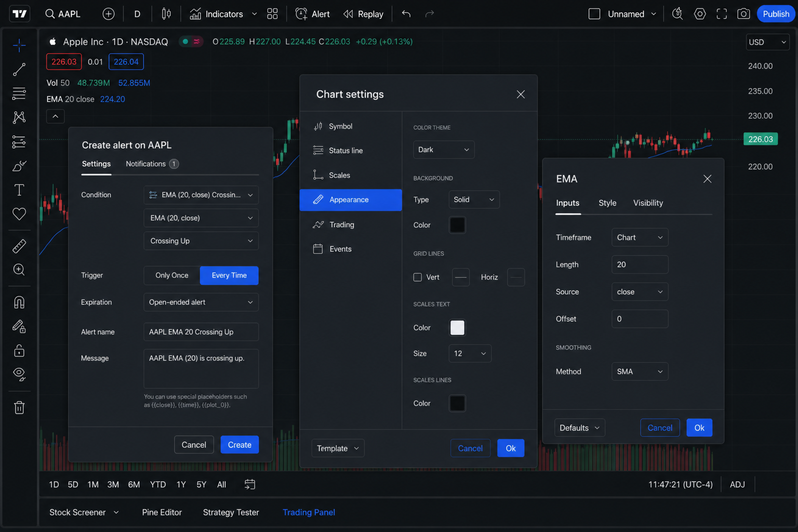798x532 pixels.
Task: Open the layout setup grid icon
Action: 272,14
